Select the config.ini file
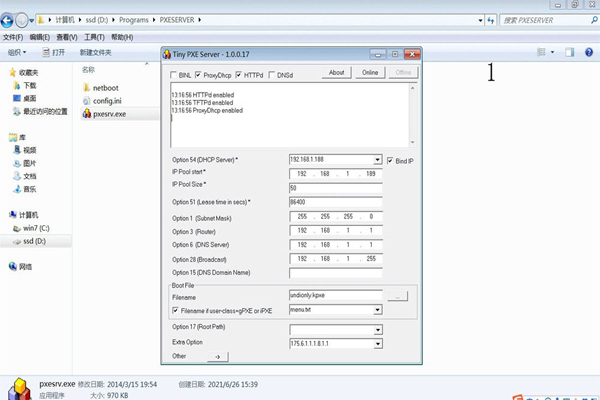This screenshot has height=400, width=600. [x=102, y=101]
